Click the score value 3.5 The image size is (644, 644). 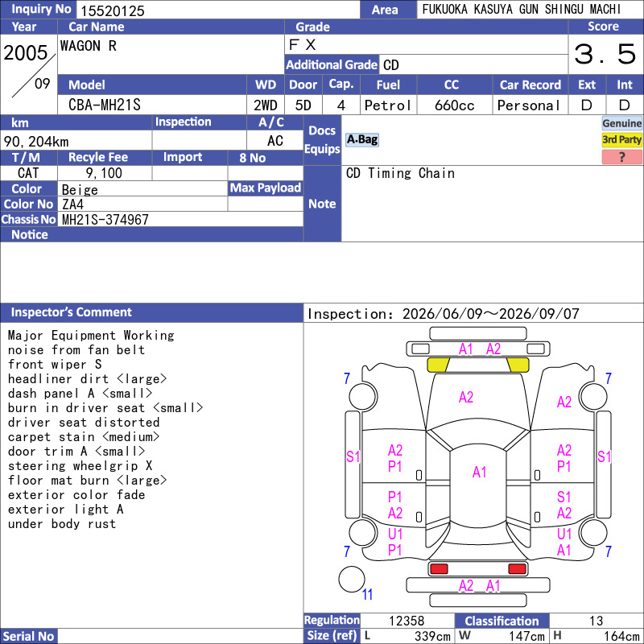point(605,54)
